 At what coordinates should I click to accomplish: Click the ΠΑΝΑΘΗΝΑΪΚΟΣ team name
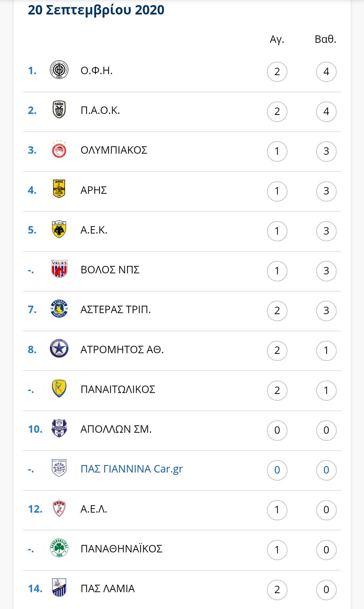pos(121,548)
